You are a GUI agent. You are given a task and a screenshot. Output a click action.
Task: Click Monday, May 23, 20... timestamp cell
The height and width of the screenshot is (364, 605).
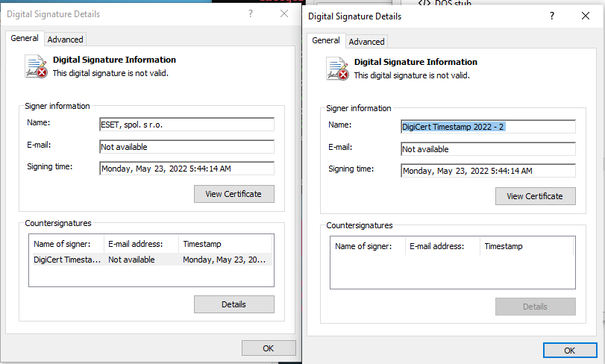pos(225,260)
